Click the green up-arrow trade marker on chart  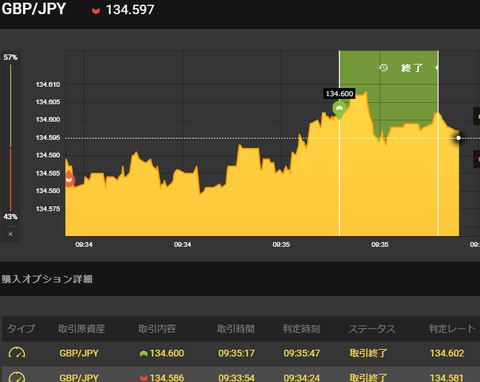click(339, 109)
